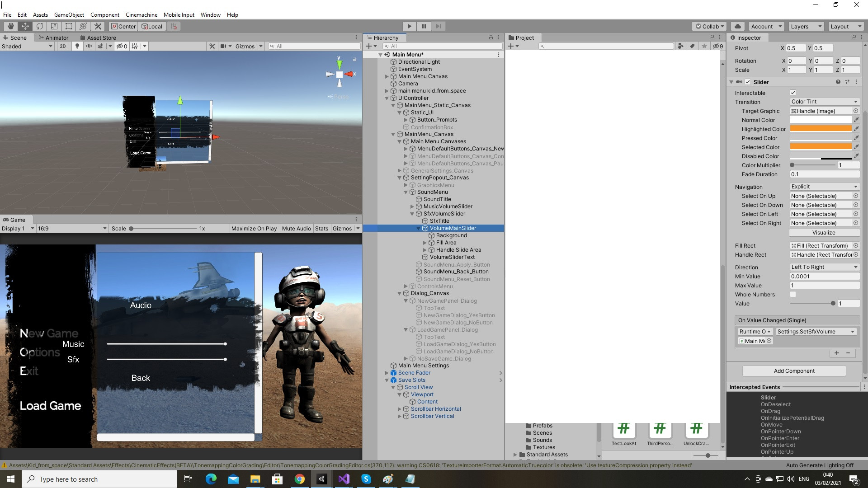
Task: Toggle scene audio in the Scene view
Action: (89, 46)
